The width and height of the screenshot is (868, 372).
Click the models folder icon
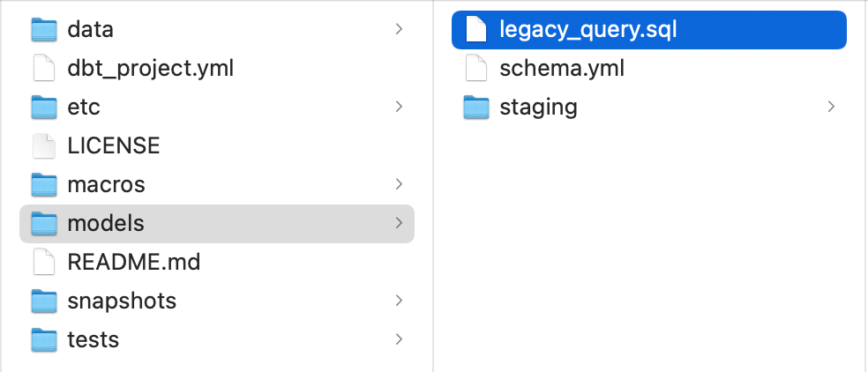click(x=43, y=224)
